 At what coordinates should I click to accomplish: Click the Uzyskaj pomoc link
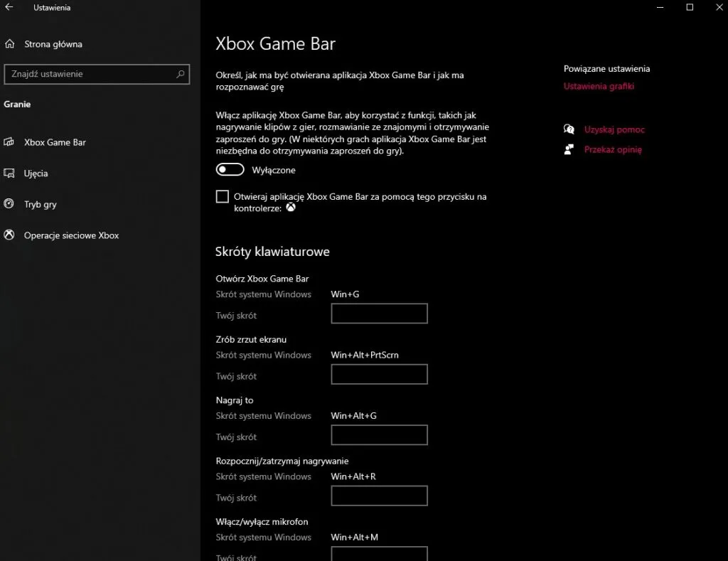[615, 129]
